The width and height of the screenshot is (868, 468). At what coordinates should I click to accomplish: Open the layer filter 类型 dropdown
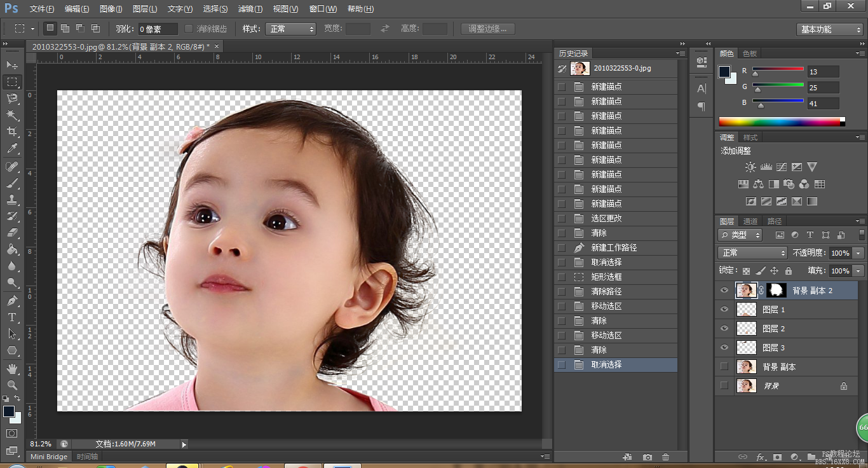pyautogui.click(x=740, y=235)
